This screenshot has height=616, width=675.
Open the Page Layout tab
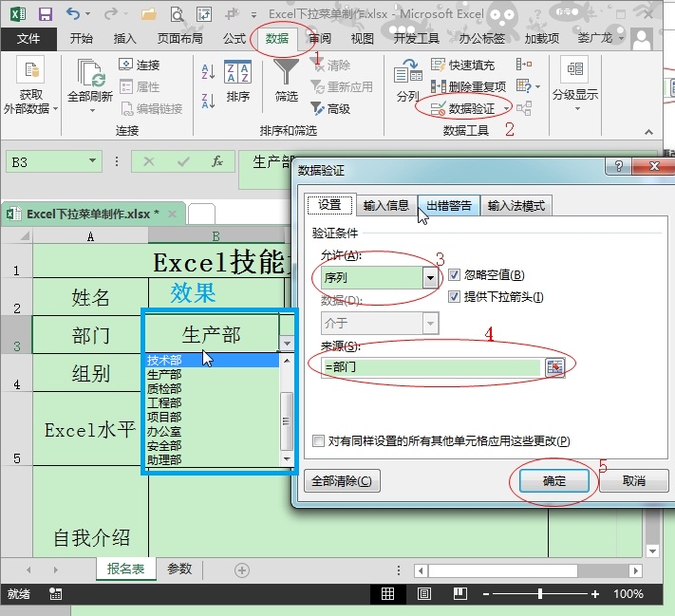point(180,39)
